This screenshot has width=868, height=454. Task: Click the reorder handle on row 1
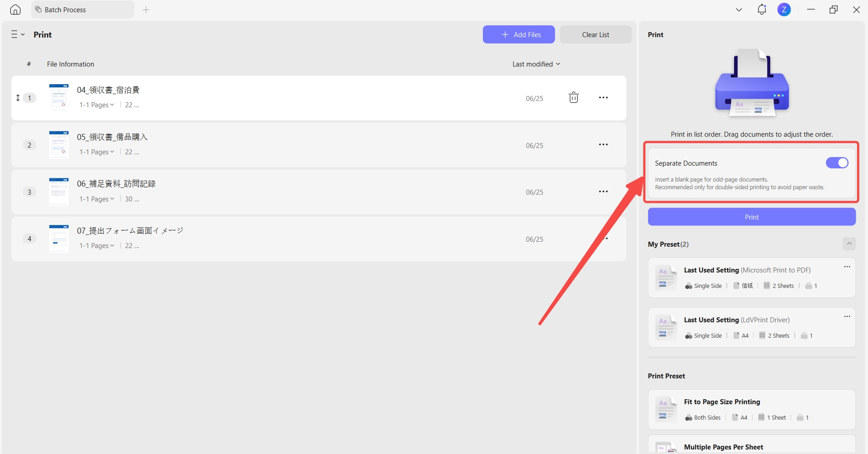18,98
